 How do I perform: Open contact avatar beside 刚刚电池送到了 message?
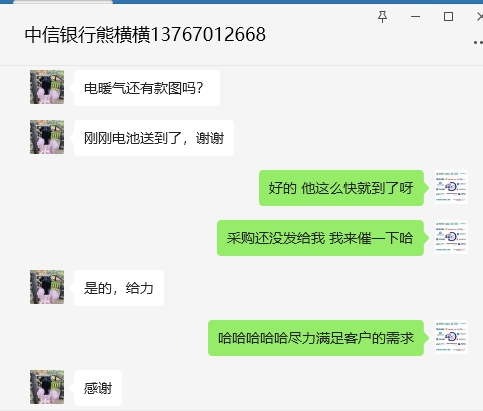click(x=47, y=137)
